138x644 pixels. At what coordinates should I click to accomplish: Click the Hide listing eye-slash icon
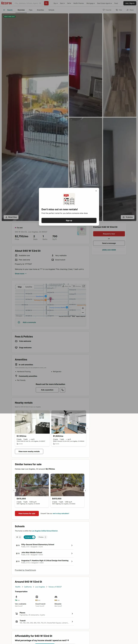pos(117,10)
